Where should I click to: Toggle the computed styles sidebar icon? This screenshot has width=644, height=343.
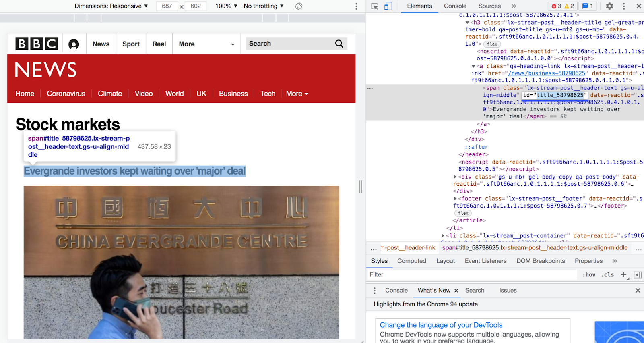pyautogui.click(x=638, y=274)
